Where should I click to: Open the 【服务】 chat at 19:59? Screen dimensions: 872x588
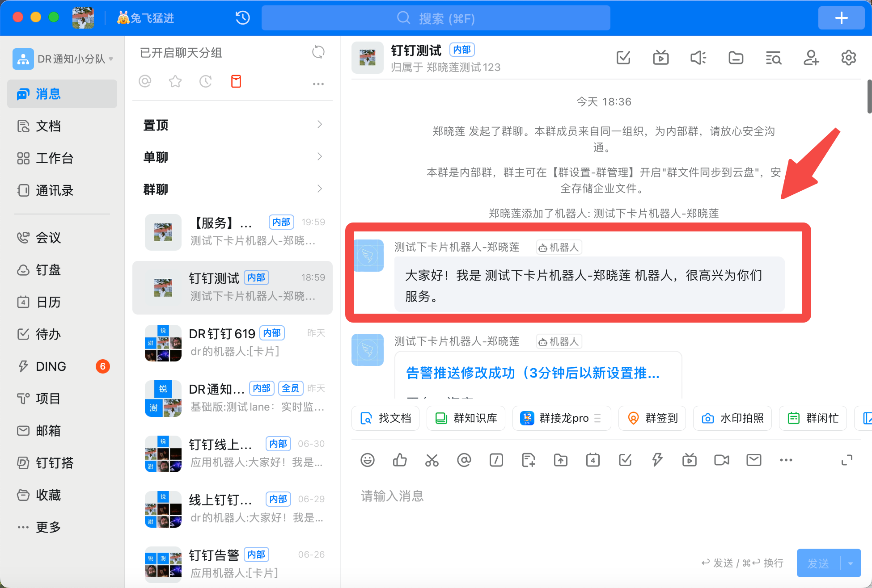click(x=233, y=232)
